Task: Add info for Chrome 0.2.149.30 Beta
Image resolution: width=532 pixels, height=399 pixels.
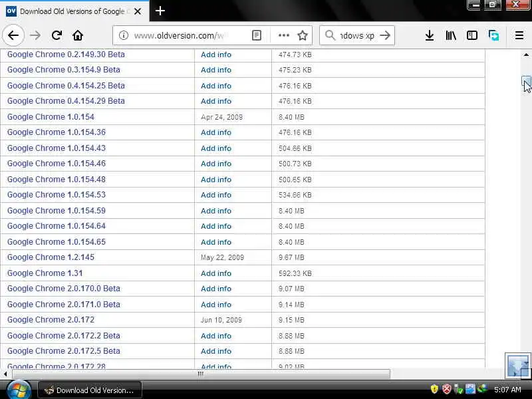Action: (x=215, y=55)
